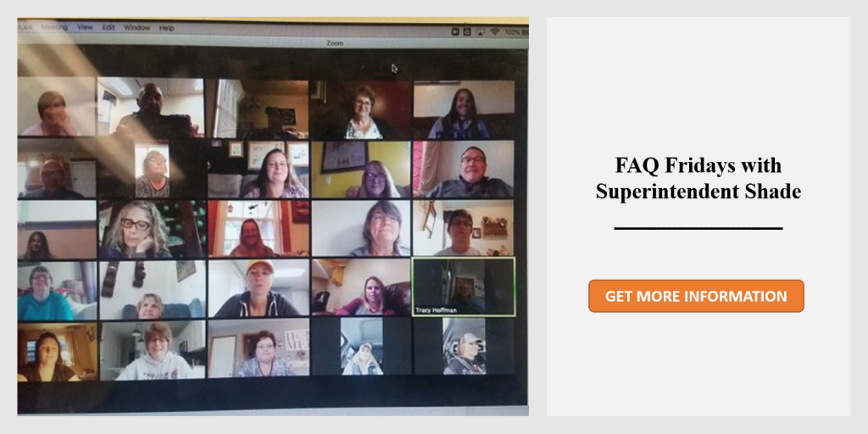Screen dimensions: 868x434
Task: Click the AirPlay display icon
Action: point(480,32)
